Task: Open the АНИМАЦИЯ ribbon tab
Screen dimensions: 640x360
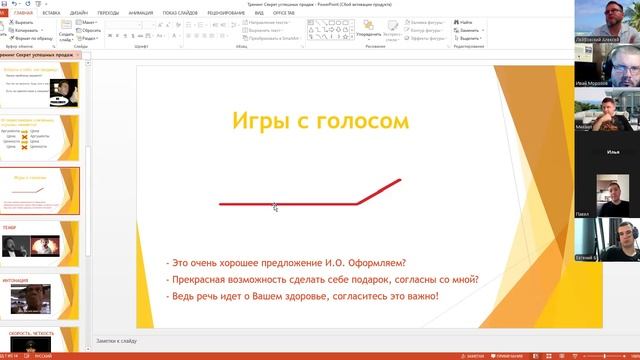Action: 141,13
